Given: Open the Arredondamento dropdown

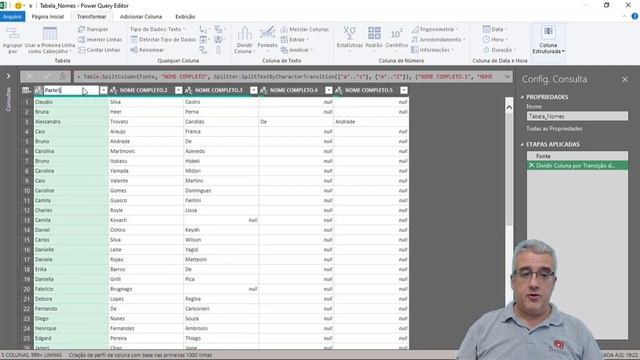Looking at the screenshot, I should pyautogui.click(x=438, y=40).
